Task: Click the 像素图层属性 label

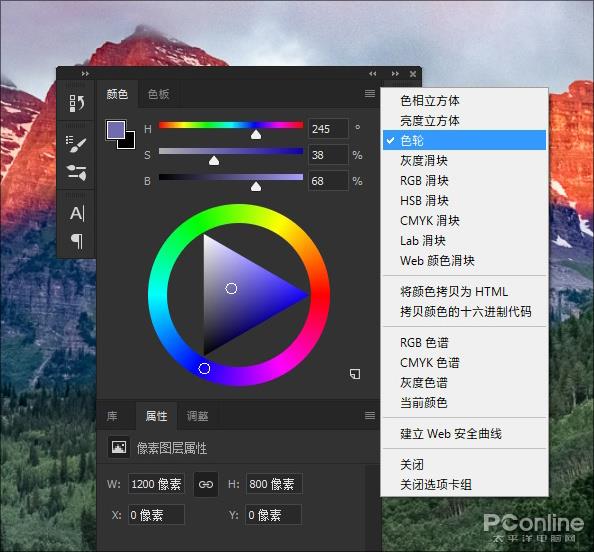Action: [172, 448]
